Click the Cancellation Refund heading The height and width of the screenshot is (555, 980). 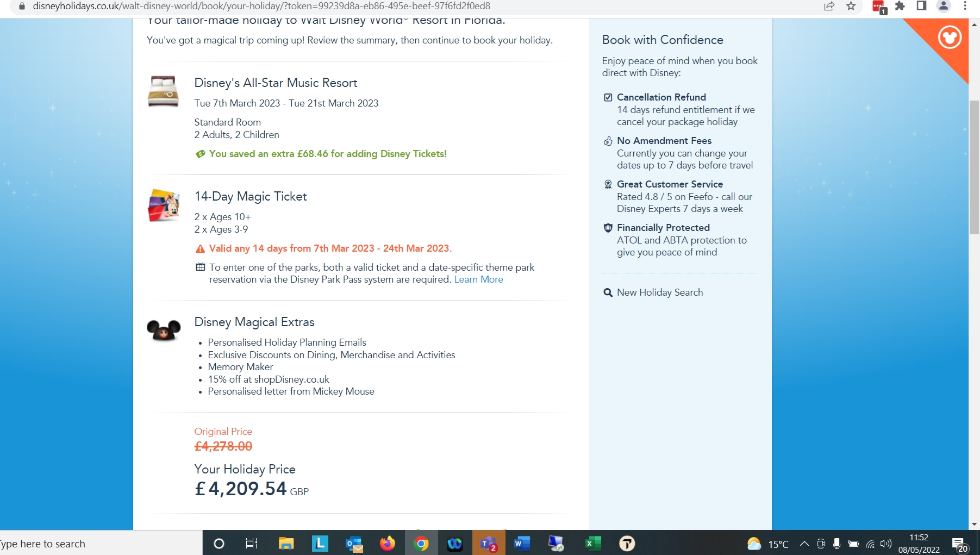pos(661,97)
